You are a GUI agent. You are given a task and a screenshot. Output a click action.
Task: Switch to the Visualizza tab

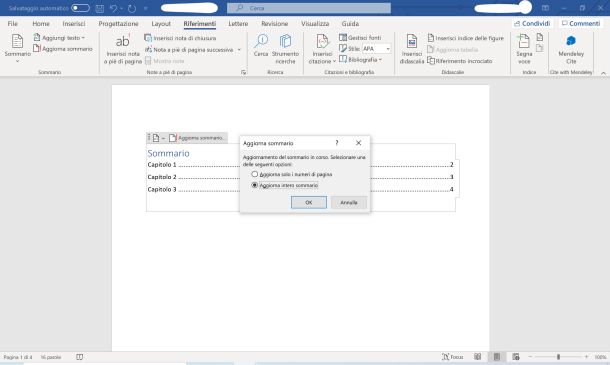[315, 24]
